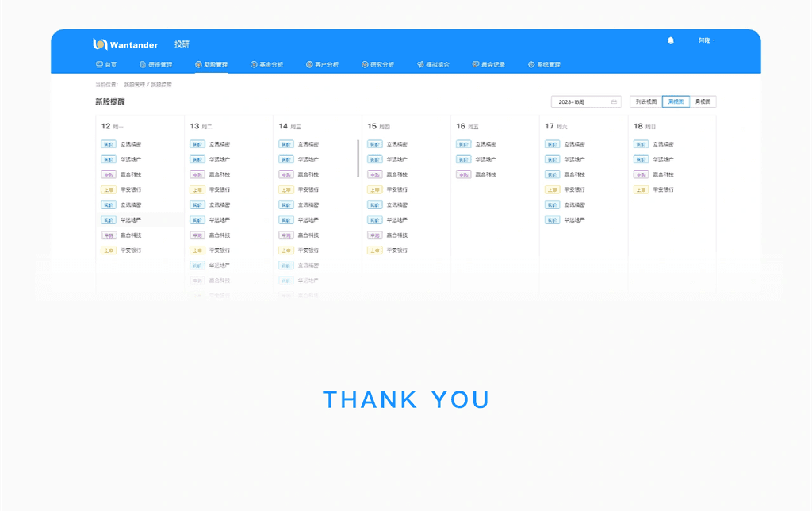Select the 周视图 week view

click(676, 102)
